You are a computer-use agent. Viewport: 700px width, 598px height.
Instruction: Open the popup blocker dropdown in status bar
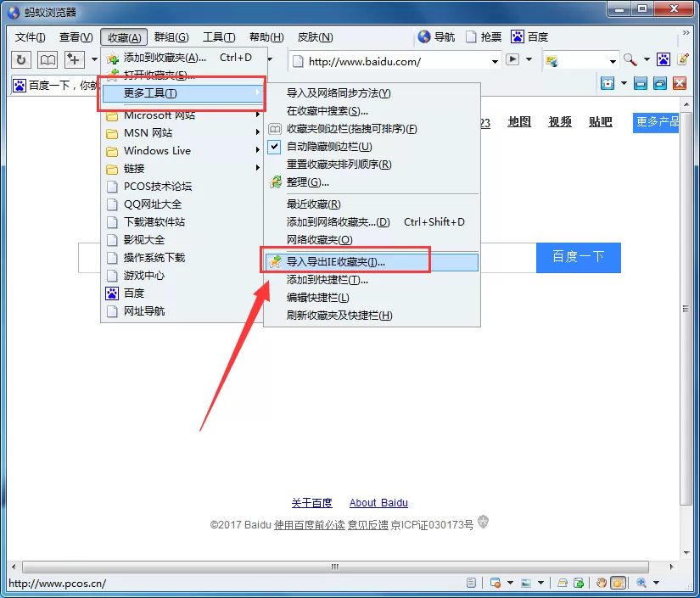pyautogui.click(x=510, y=583)
